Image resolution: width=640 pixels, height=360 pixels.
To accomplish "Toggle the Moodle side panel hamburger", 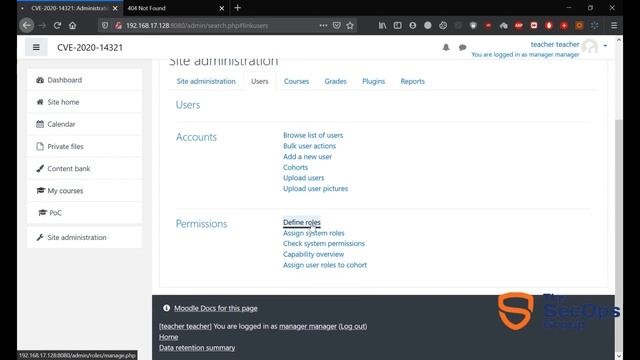I will pyautogui.click(x=36, y=47).
